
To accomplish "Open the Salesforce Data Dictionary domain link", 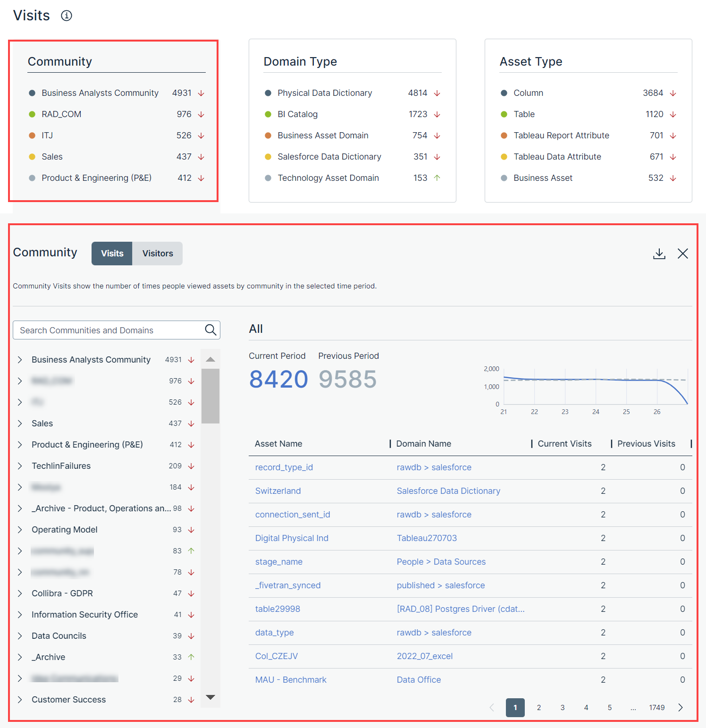I will tap(448, 491).
